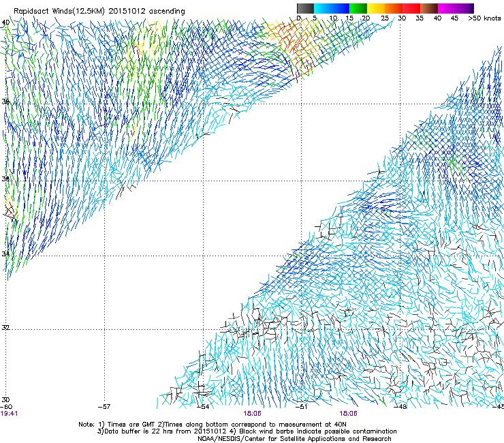504x443 pixels.
Task: Click the latitude label 30 on left axis
Action: tap(5, 399)
